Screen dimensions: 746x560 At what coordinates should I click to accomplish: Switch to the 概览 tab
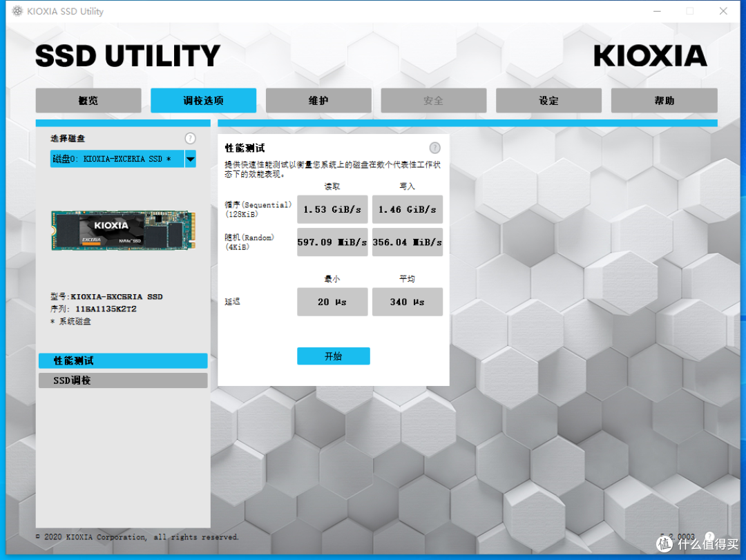tap(88, 101)
